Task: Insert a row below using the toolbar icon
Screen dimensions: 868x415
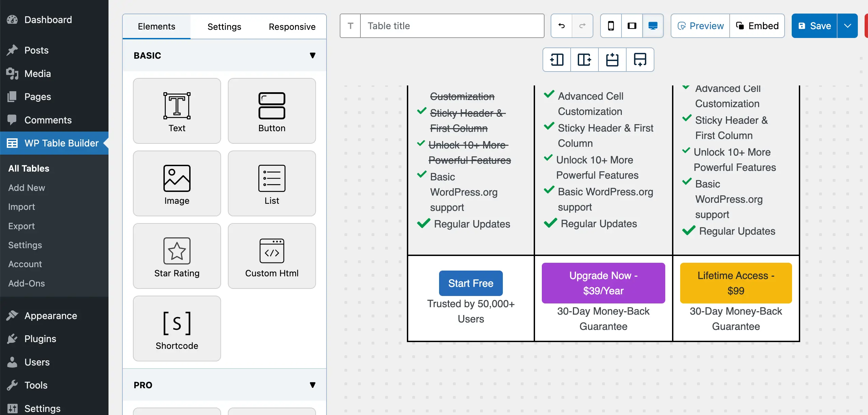Action: [x=640, y=60]
